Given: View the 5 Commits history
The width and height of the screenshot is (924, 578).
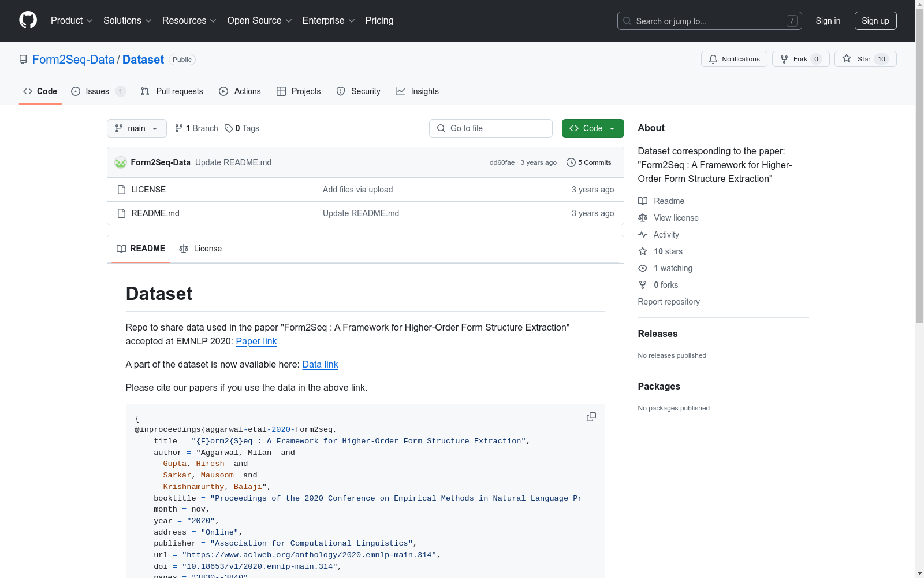Looking at the screenshot, I should (589, 162).
